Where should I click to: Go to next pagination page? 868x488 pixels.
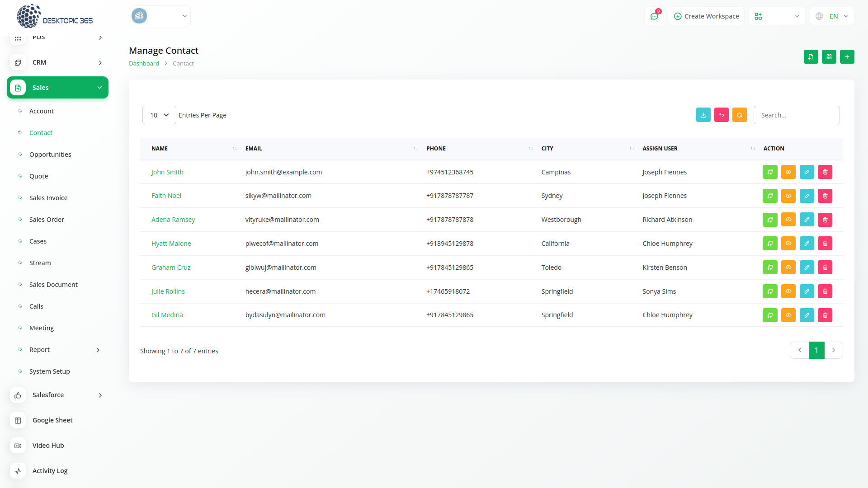coord(834,350)
